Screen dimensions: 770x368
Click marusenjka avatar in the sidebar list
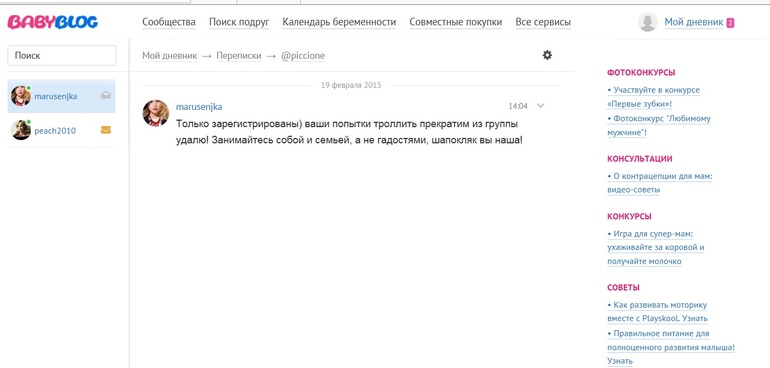[x=21, y=96]
